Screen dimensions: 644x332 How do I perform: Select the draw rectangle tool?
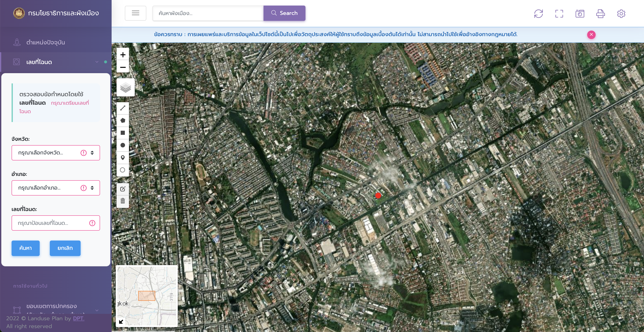[x=123, y=133]
